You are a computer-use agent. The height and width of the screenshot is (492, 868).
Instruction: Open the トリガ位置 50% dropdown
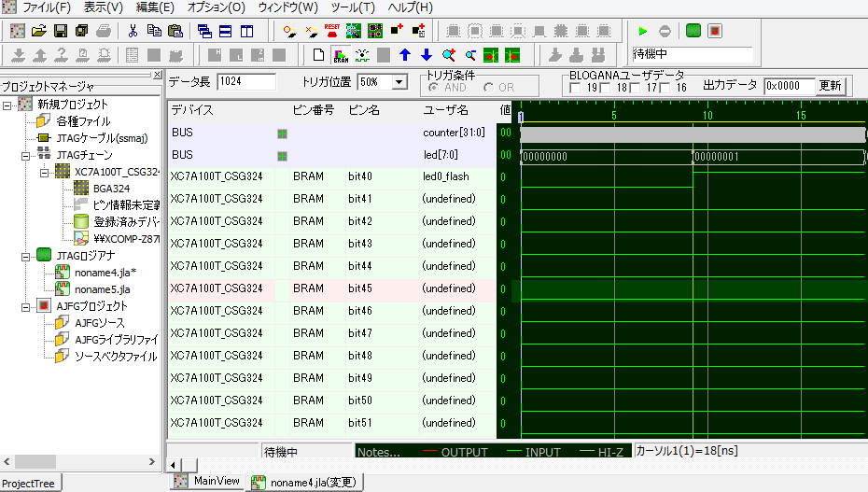pos(399,82)
